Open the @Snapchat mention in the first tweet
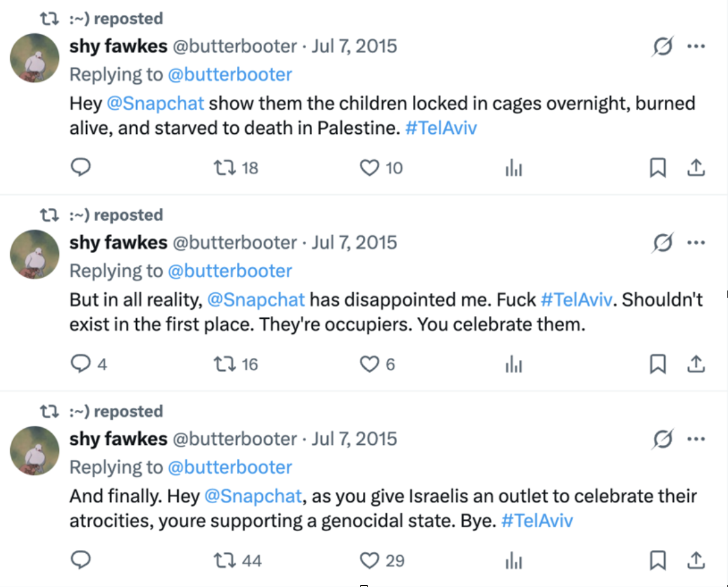Image resolution: width=728 pixels, height=587 pixels. pos(155,103)
